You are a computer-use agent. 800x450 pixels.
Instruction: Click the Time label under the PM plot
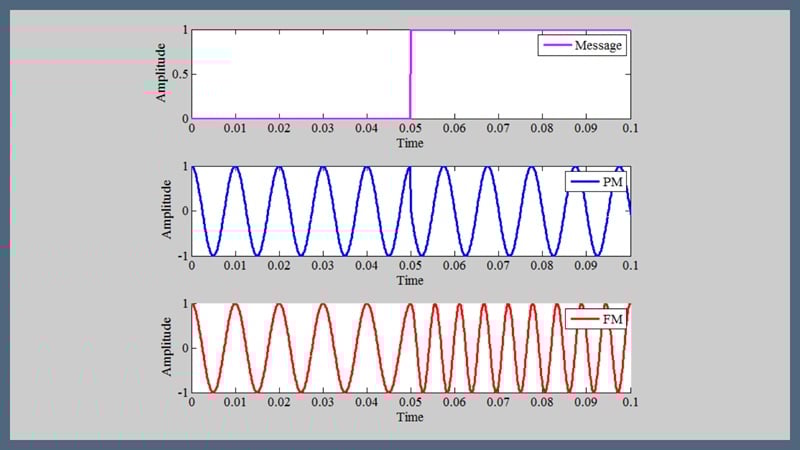pos(410,281)
